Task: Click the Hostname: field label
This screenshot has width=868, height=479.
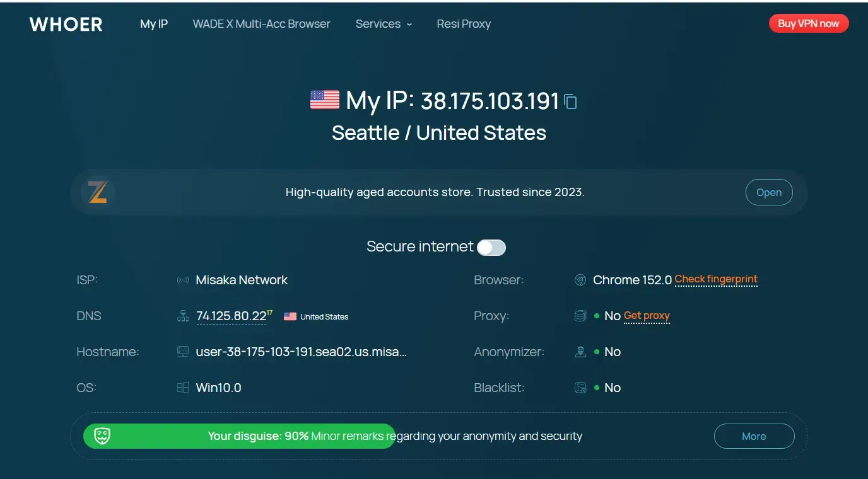Action: click(x=108, y=352)
